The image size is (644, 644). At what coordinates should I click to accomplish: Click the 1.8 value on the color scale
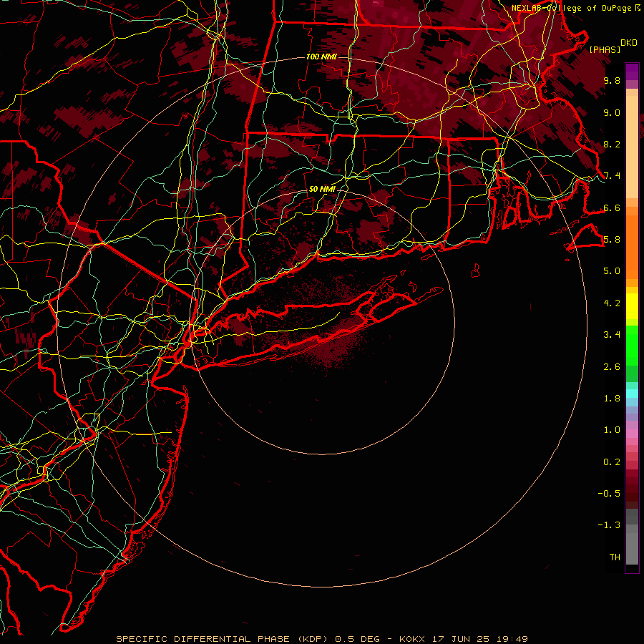coord(612,399)
